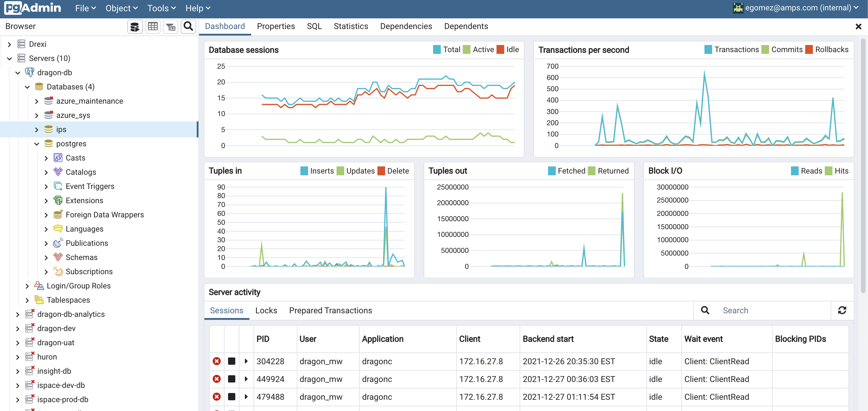This screenshot has height=411, width=868.
Task: Click the Schemas node icon
Action: click(58, 257)
